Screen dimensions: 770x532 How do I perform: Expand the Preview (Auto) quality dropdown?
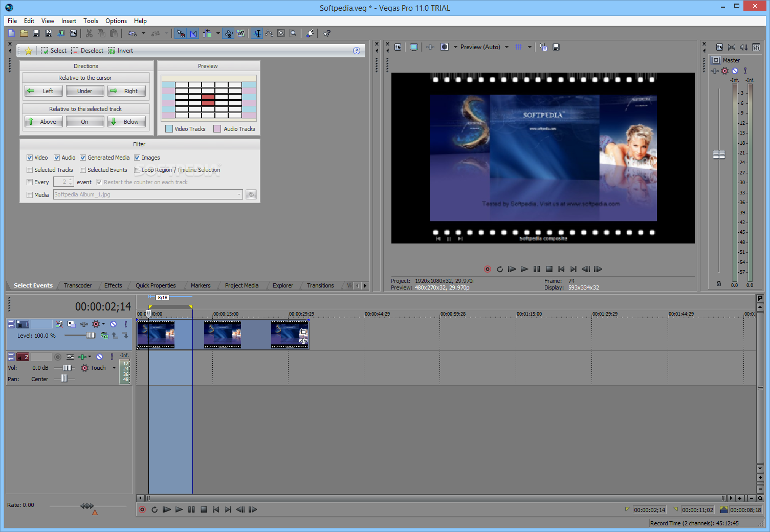[507, 47]
